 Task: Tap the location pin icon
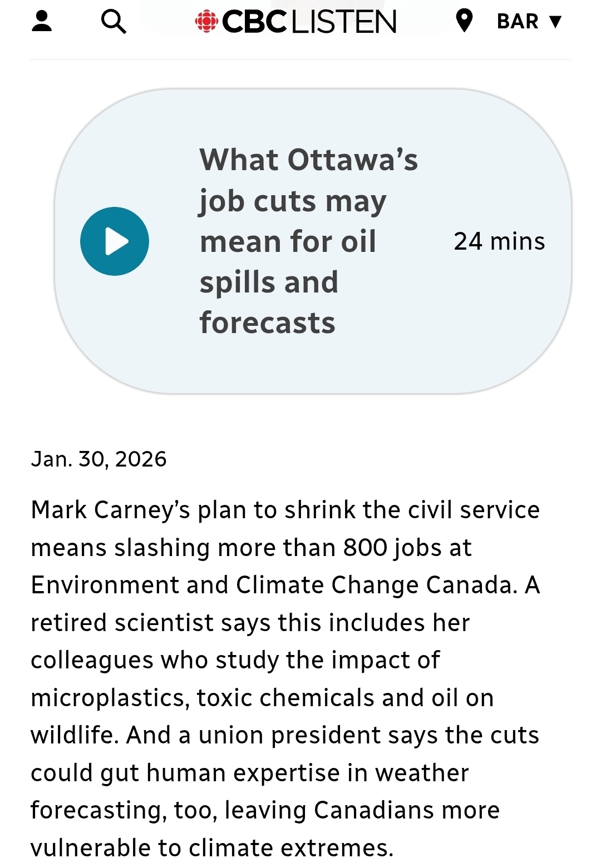tap(464, 21)
